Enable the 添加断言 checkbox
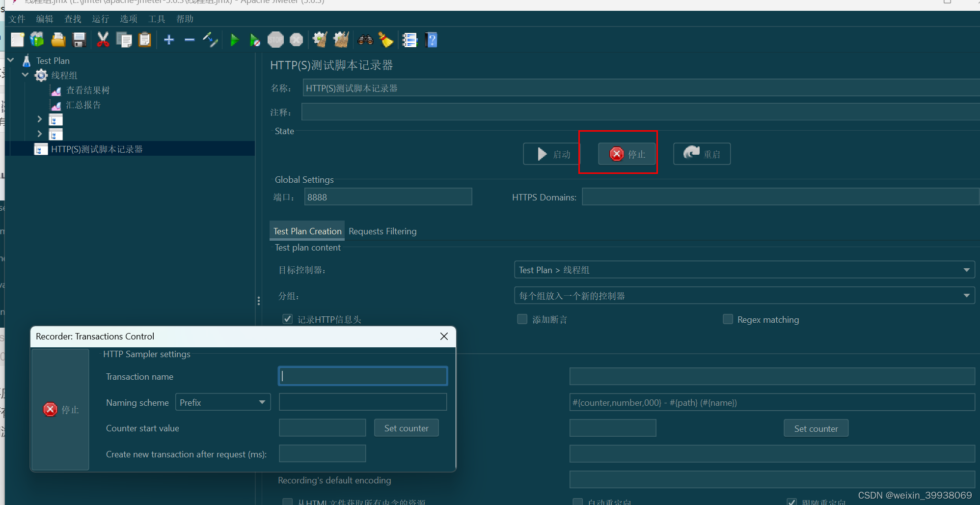 point(522,319)
